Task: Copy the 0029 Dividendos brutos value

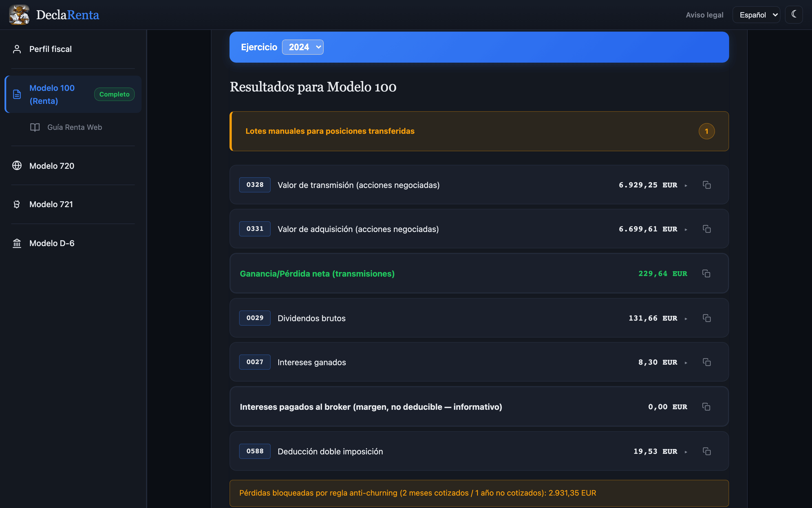Action: tap(707, 318)
